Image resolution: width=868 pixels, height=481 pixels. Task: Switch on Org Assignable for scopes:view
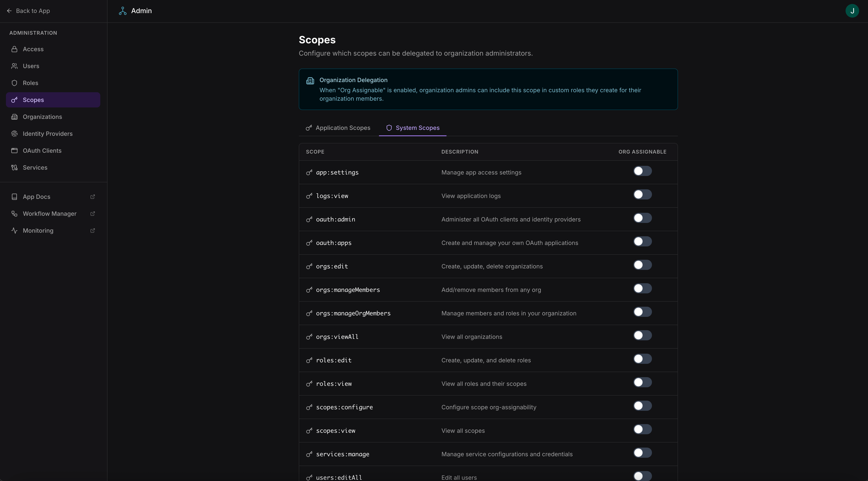(642, 429)
